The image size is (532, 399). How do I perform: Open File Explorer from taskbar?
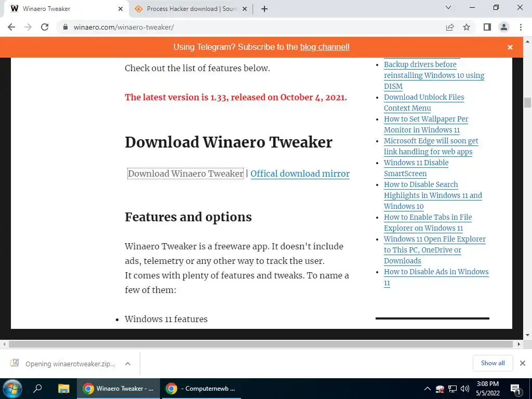coord(63,389)
